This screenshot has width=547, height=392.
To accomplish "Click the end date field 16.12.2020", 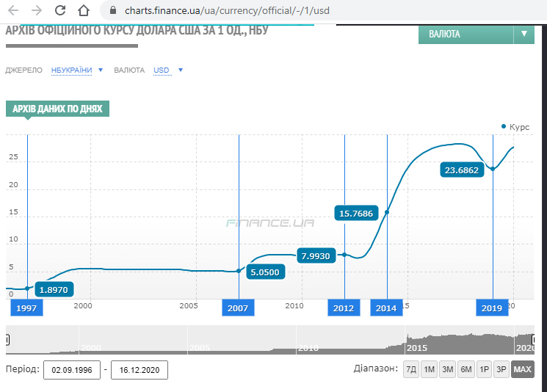I will point(139,370).
